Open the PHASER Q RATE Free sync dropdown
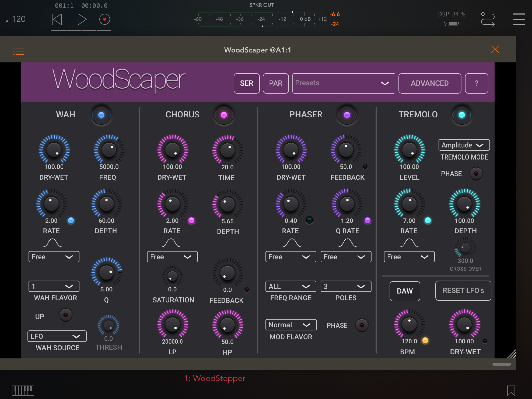This screenshot has width=532, height=399. (346, 257)
